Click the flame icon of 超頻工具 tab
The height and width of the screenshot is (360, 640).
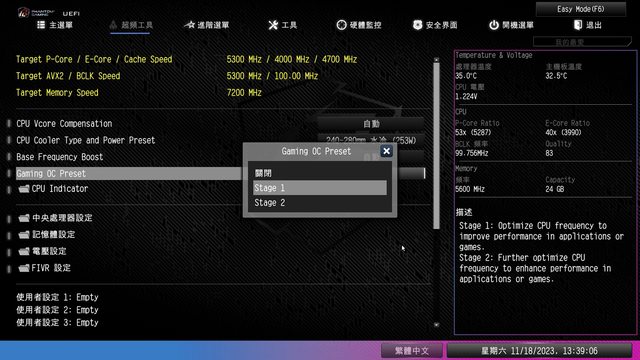pyautogui.click(x=113, y=25)
